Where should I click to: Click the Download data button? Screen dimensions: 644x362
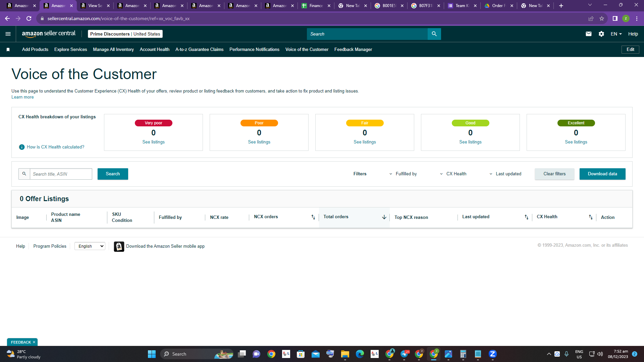(602, 174)
